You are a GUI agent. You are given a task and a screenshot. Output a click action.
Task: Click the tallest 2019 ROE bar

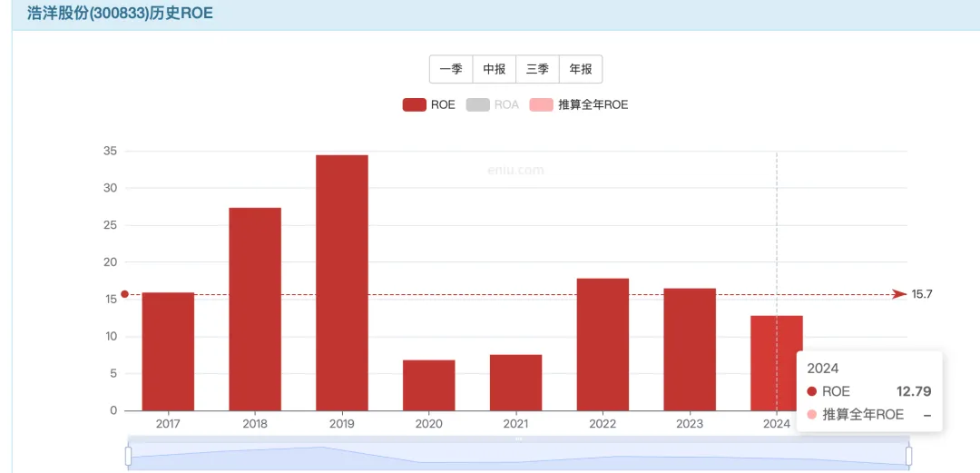pyautogui.click(x=342, y=282)
